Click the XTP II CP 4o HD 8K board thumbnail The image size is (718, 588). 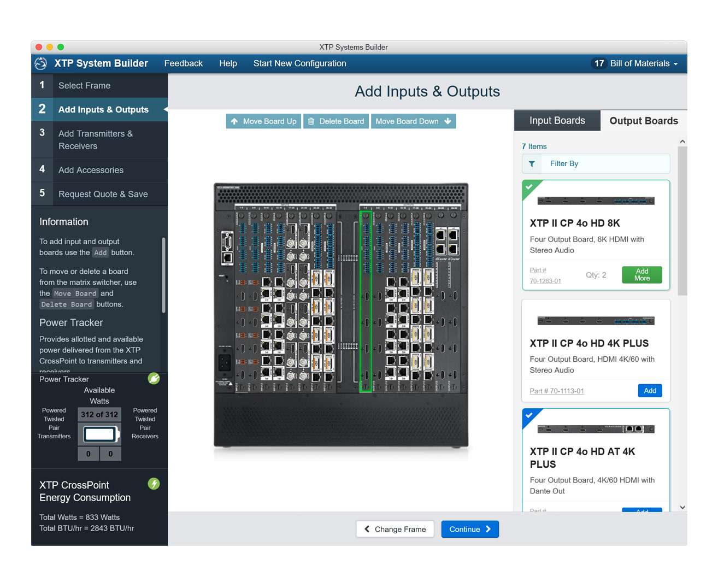coord(596,201)
